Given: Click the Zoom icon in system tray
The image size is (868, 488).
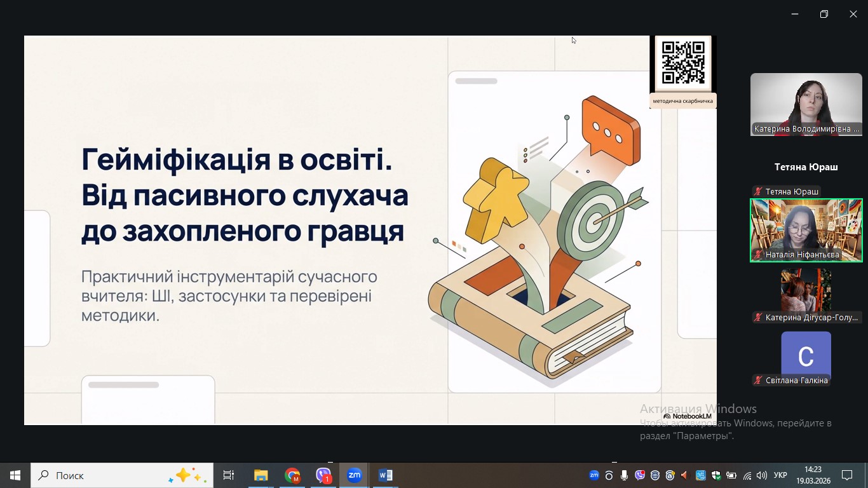Looking at the screenshot, I should (594, 475).
